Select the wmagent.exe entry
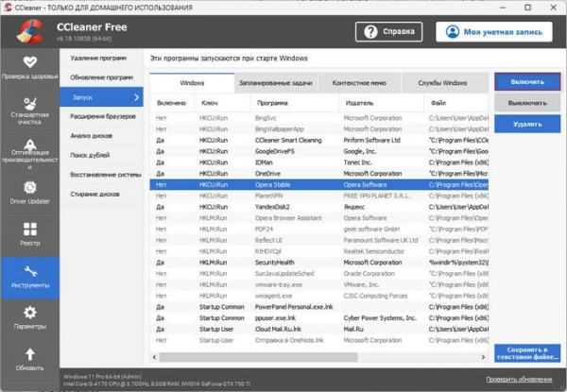567x392 pixels. [319, 296]
